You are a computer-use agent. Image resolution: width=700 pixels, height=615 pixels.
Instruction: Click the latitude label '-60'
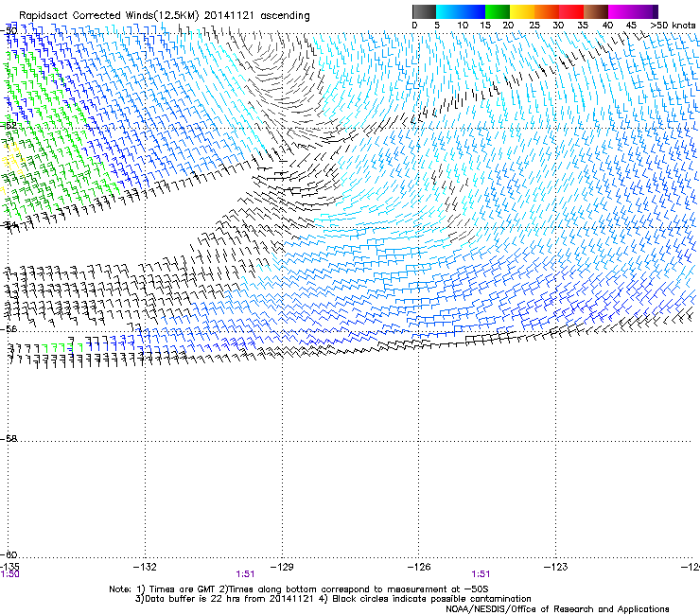(x=9, y=554)
